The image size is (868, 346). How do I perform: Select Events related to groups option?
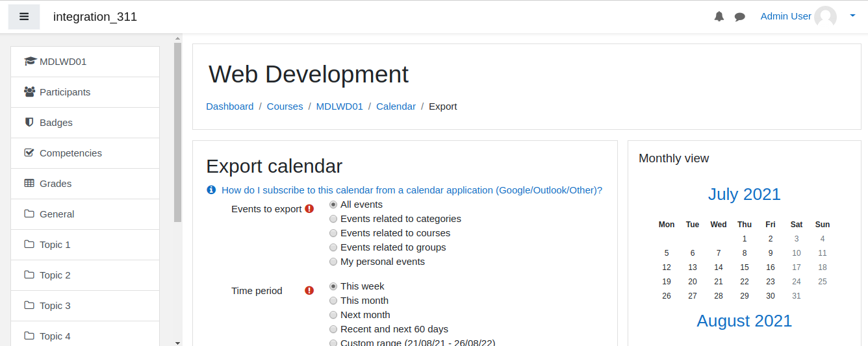click(333, 247)
